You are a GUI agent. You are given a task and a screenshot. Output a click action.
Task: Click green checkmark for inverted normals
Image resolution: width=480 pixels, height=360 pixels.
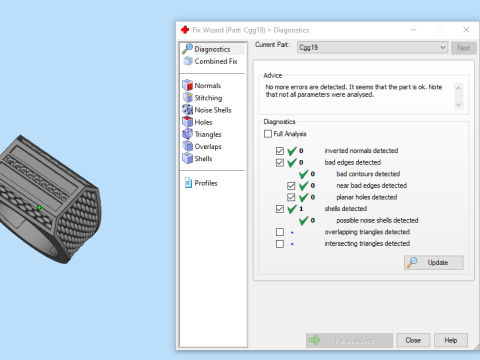(x=292, y=151)
